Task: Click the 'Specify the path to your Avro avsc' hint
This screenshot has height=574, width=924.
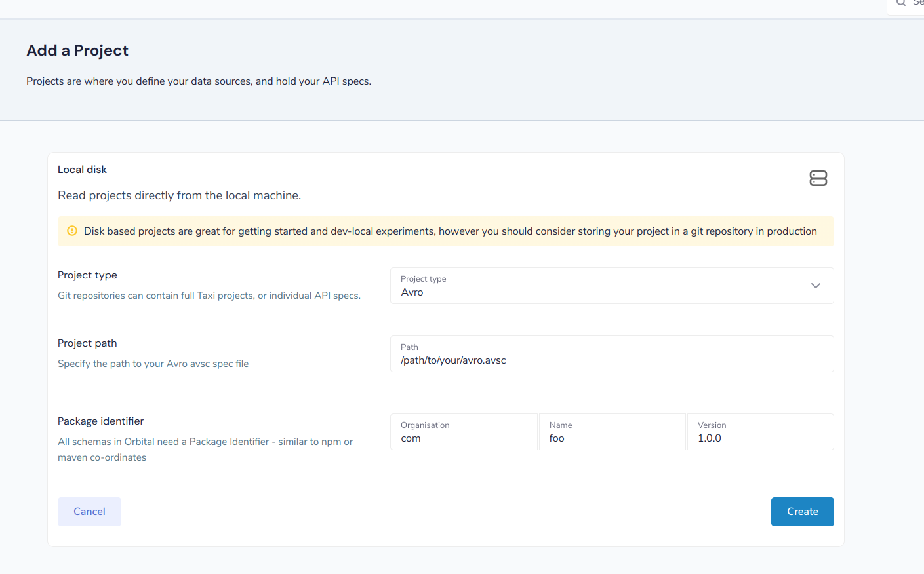Action: pos(153,364)
